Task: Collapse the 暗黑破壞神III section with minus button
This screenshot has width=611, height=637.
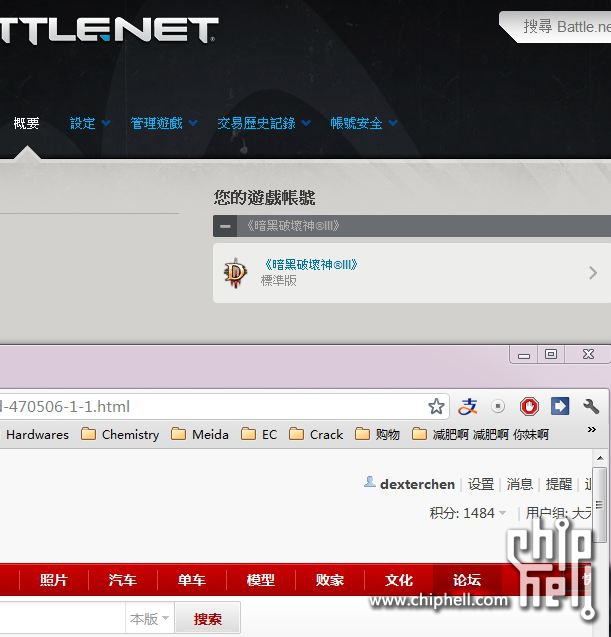Action: pyautogui.click(x=225, y=226)
